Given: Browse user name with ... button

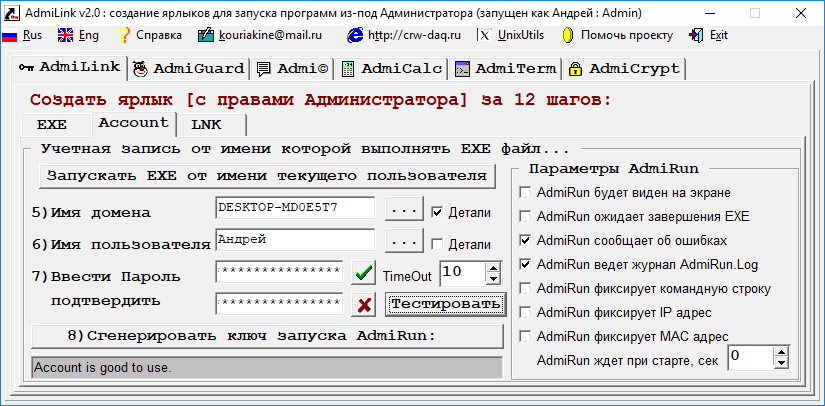Looking at the screenshot, I should pyautogui.click(x=404, y=241).
